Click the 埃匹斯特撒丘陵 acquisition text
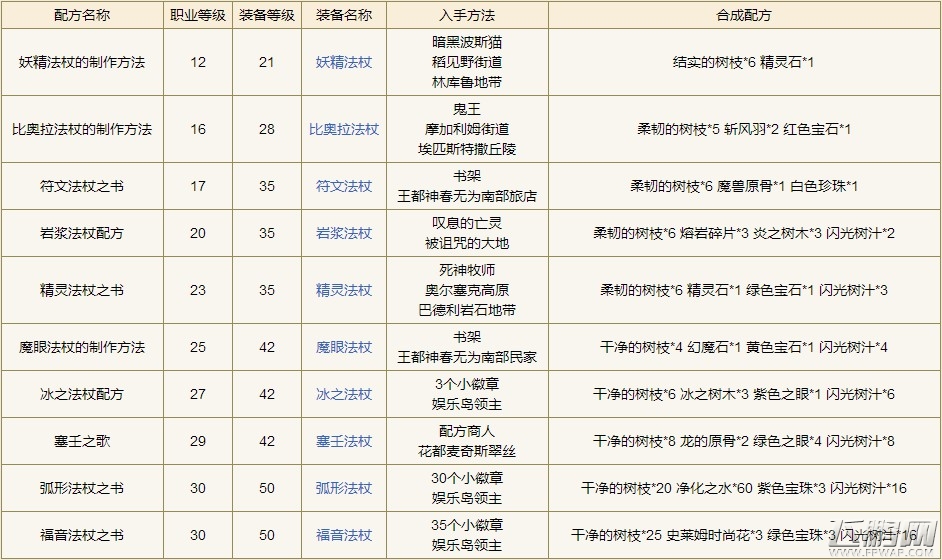 [x=467, y=149]
